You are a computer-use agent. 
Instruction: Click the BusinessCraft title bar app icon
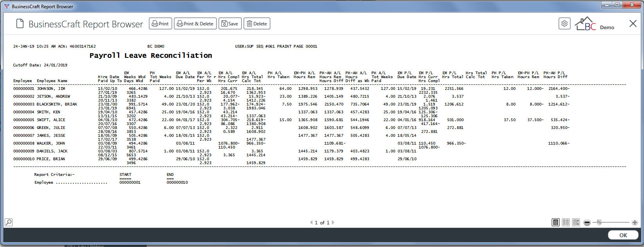click(7, 6)
